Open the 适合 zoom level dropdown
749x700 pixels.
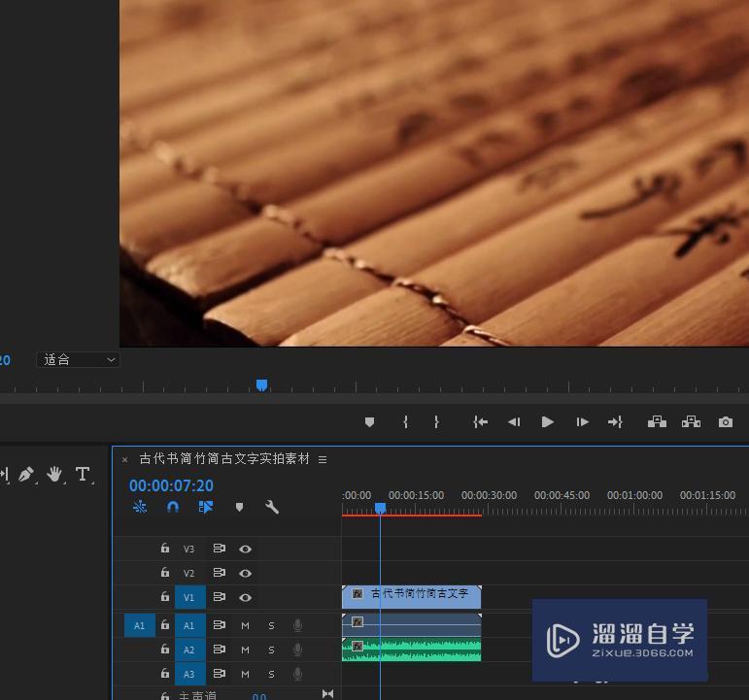point(78,359)
